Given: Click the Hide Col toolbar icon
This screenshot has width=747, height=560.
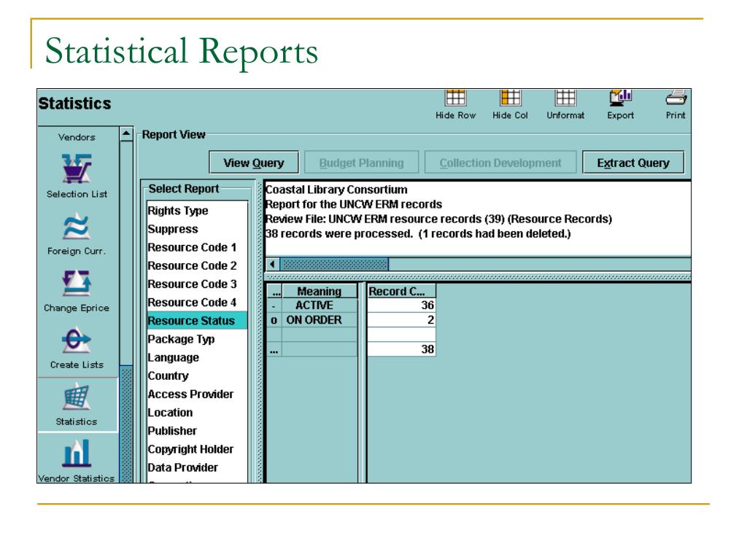Looking at the screenshot, I should (x=510, y=98).
